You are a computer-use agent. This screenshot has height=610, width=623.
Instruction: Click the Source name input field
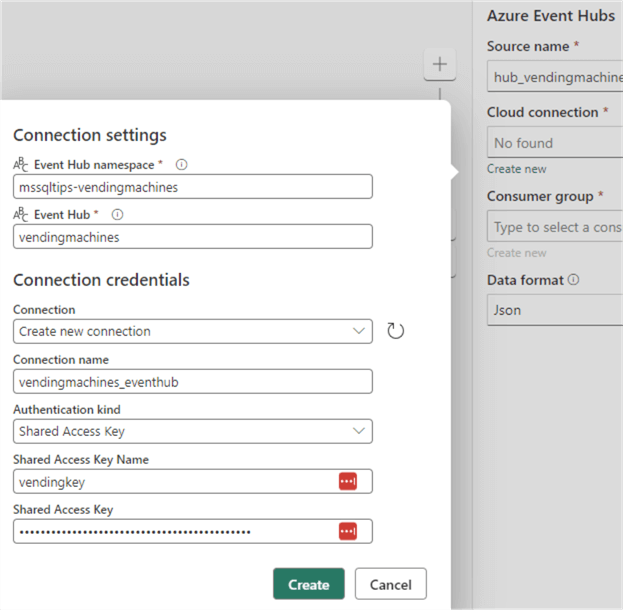click(554, 77)
